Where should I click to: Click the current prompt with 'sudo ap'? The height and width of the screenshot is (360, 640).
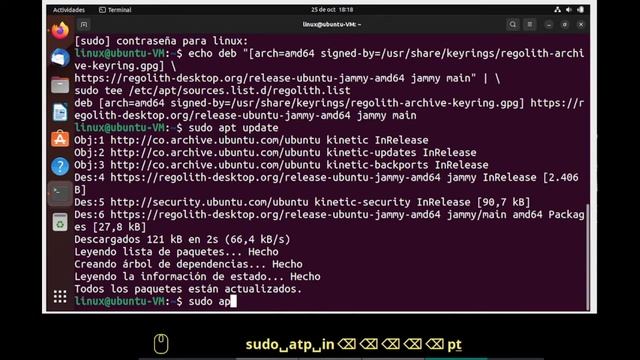(x=156, y=302)
